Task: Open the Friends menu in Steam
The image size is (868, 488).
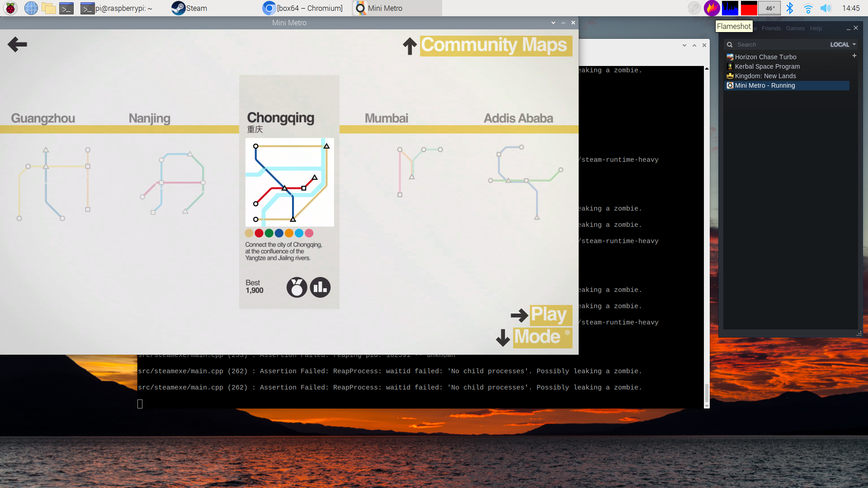Action: tap(771, 28)
